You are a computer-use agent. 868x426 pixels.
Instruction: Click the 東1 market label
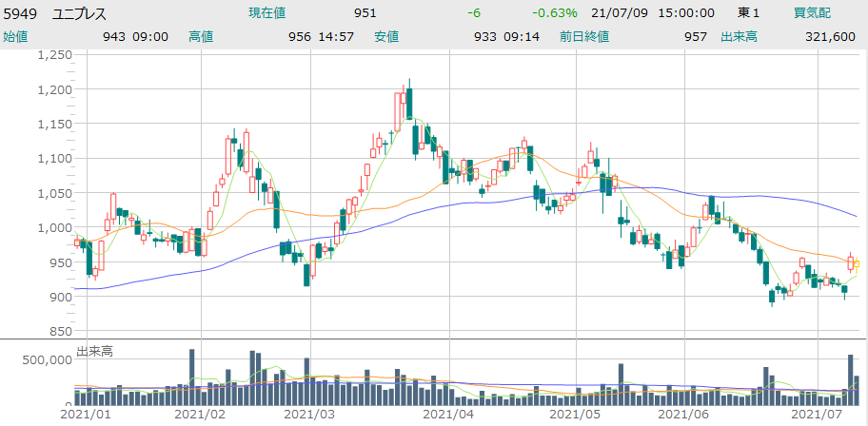pyautogui.click(x=749, y=13)
